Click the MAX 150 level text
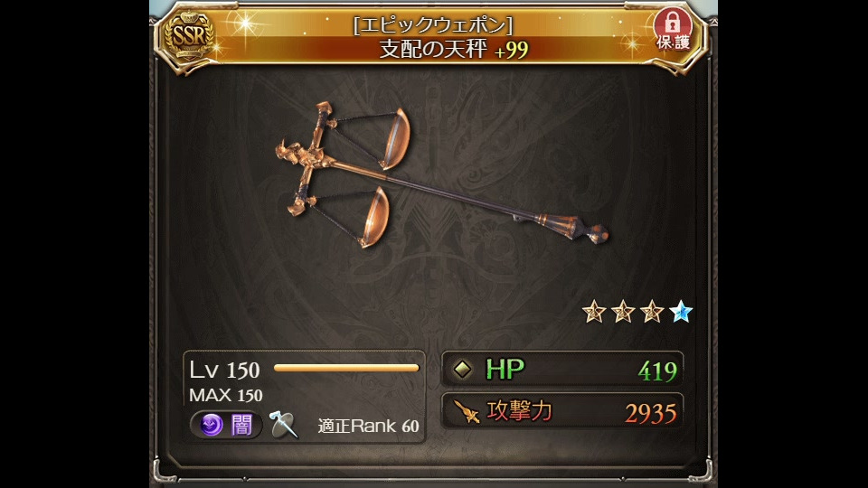This screenshot has width=868, height=488. tap(226, 395)
